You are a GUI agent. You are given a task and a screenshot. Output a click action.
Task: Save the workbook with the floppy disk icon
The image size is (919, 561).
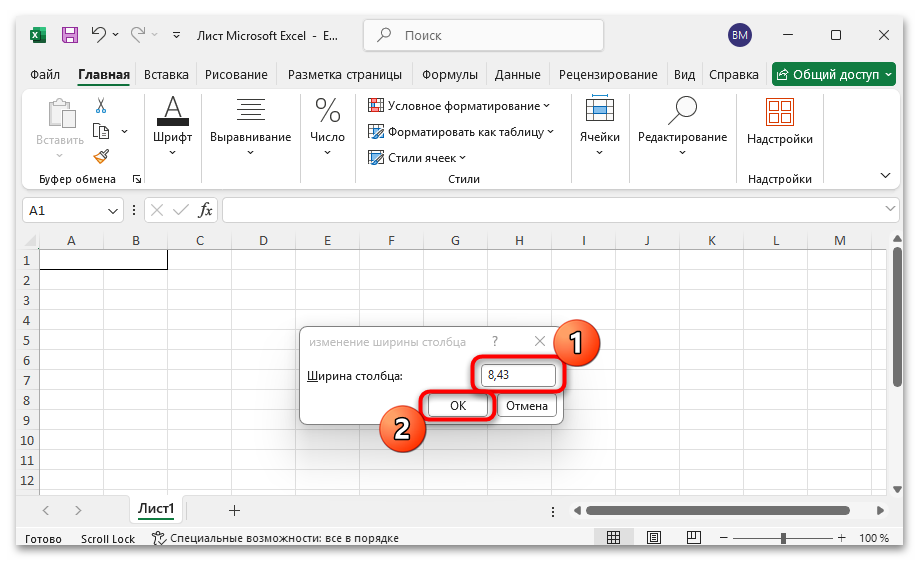pyautogui.click(x=70, y=35)
